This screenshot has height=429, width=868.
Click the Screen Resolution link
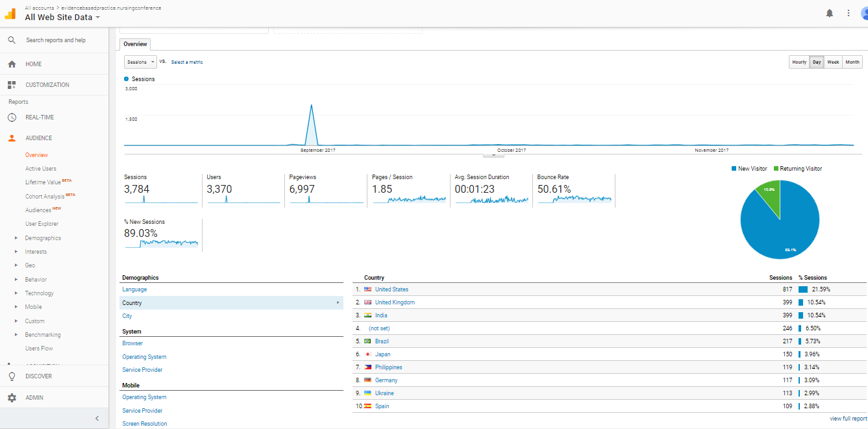pyautogui.click(x=145, y=424)
